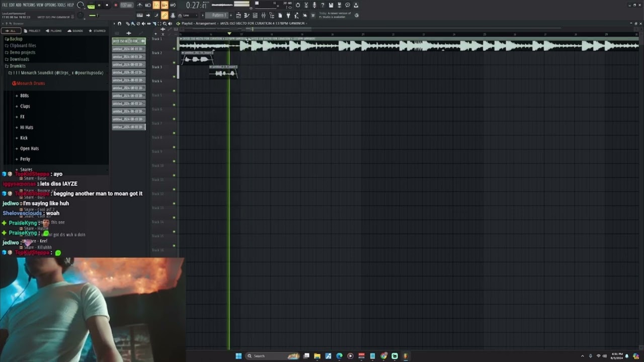Click the stamp multilink icon
Screen dimensions: 644x362
pyautogui.click(x=173, y=16)
